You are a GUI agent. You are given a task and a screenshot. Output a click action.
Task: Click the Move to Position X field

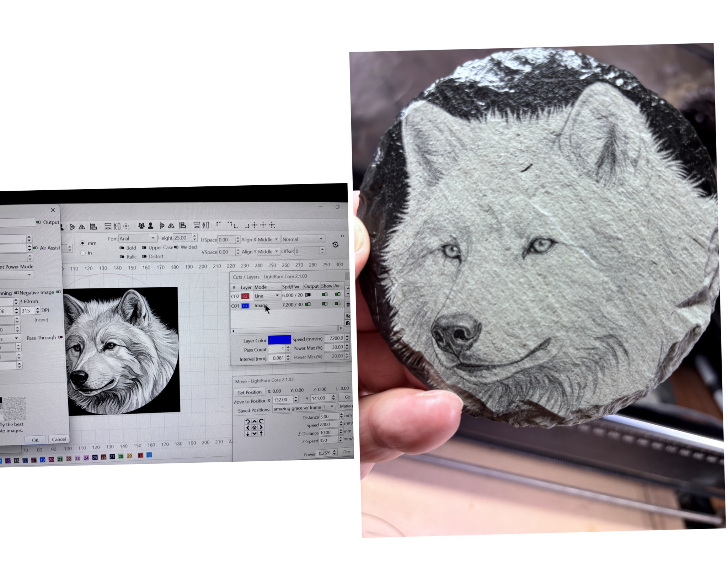pyautogui.click(x=283, y=399)
